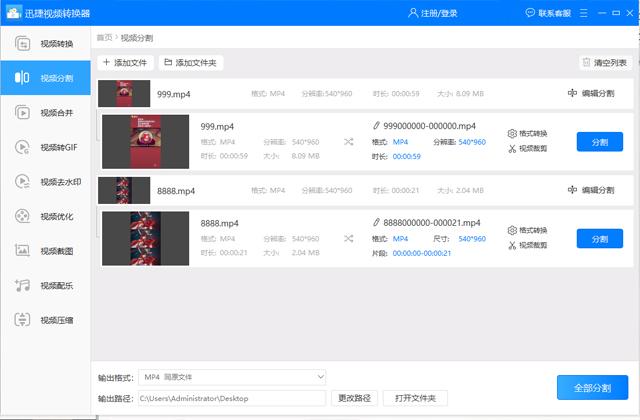This screenshot has width=640, height=420.
Task: Click small thumbnail of 999.mp4 header row
Action: pos(124,93)
